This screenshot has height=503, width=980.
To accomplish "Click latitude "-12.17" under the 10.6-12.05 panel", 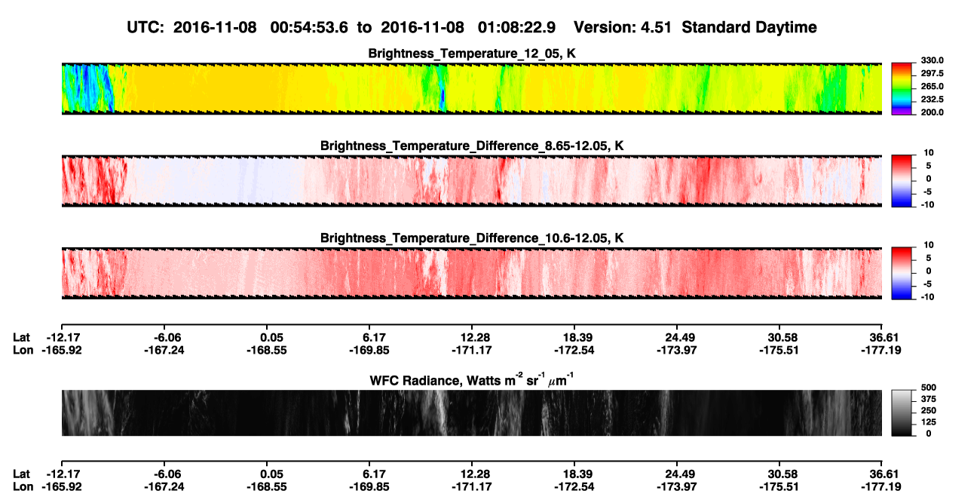I will point(61,337).
